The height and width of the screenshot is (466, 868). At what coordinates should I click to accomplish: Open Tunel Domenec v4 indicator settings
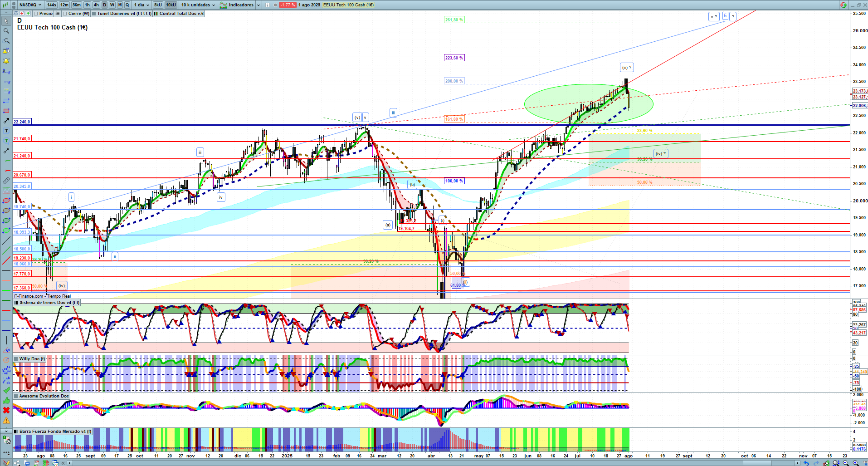[122, 14]
